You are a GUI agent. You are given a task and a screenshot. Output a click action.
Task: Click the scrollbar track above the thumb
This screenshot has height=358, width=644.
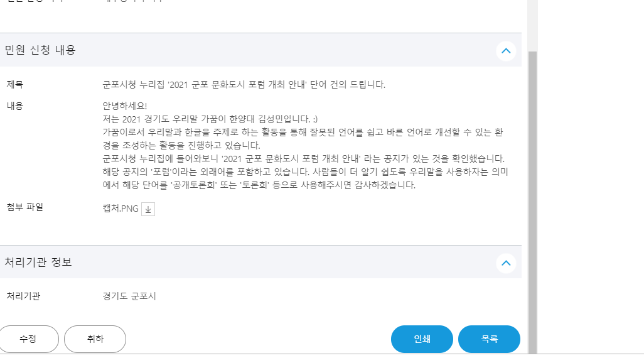pos(532,25)
